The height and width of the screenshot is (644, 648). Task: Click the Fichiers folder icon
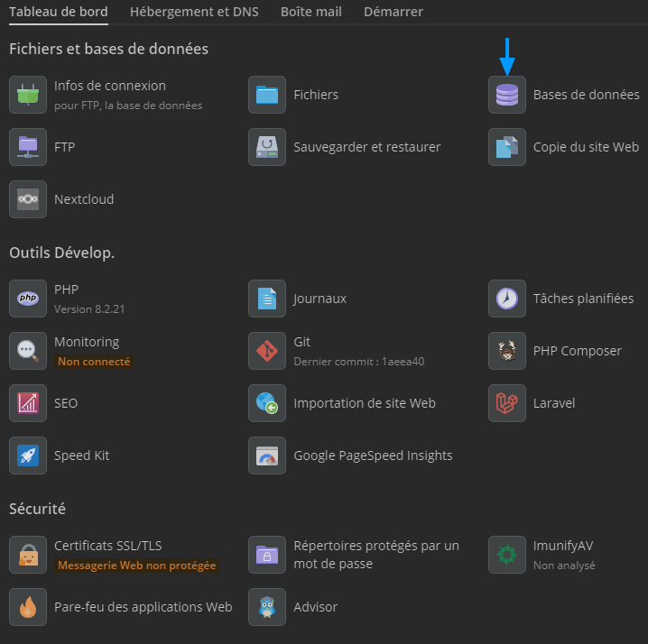[267, 95]
